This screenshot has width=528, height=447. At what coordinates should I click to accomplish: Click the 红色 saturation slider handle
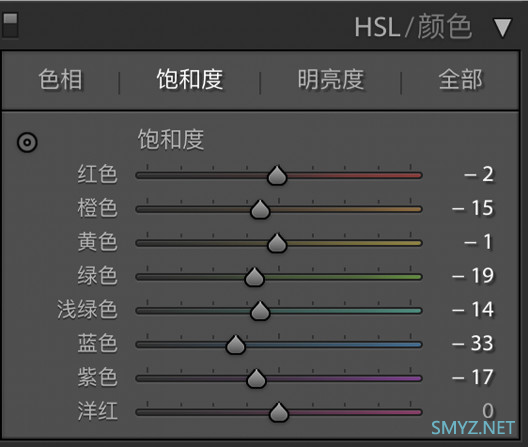[277, 175]
